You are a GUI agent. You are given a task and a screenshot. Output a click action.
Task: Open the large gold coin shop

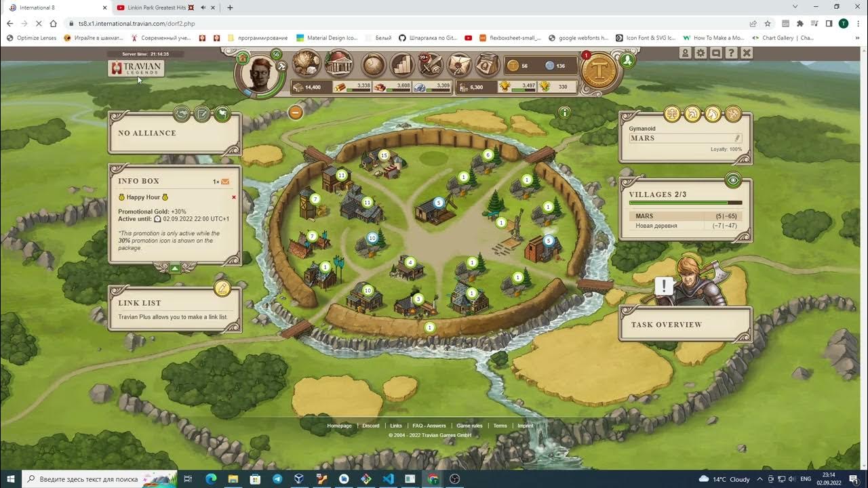599,73
